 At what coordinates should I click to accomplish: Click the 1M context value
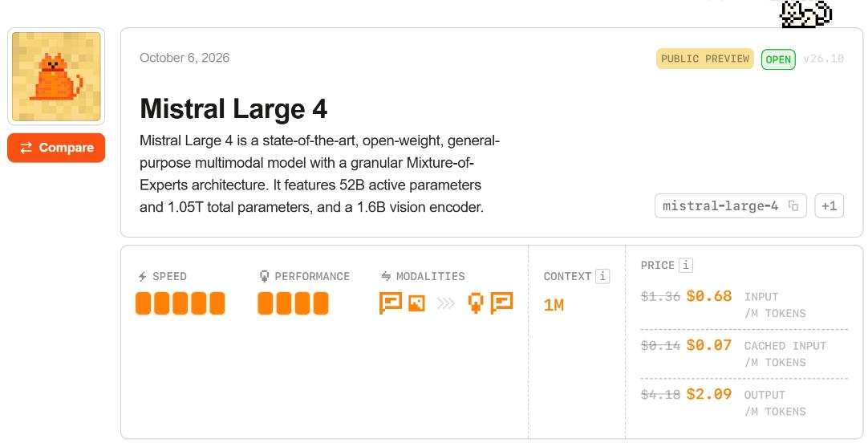coord(554,305)
